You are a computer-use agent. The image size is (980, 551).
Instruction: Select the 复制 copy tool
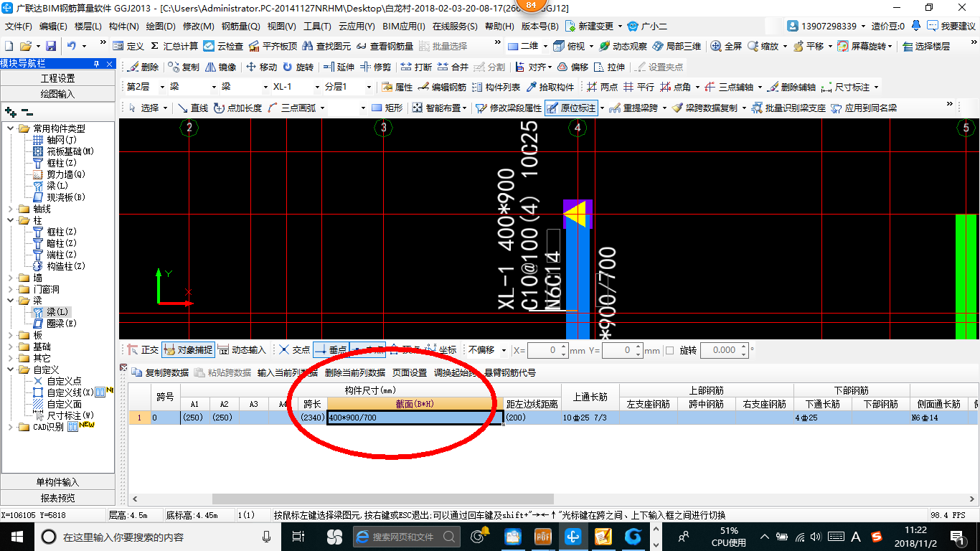(184, 67)
